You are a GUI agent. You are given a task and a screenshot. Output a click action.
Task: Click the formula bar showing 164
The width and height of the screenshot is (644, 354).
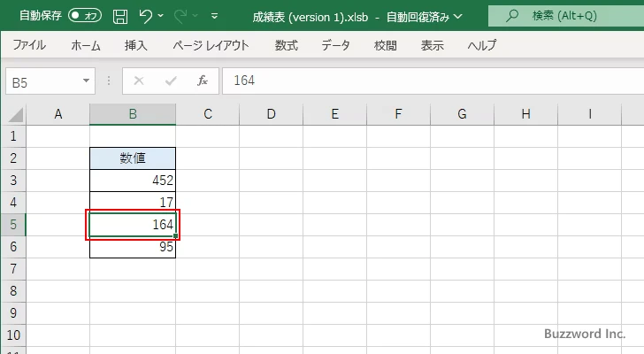pyautogui.click(x=433, y=81)
